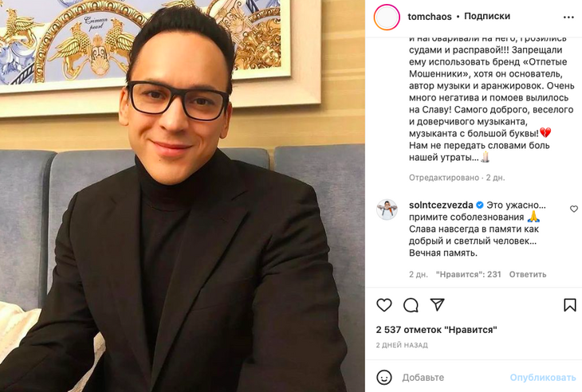Click Ответить to reply to the comment

(x=528, y=274)
